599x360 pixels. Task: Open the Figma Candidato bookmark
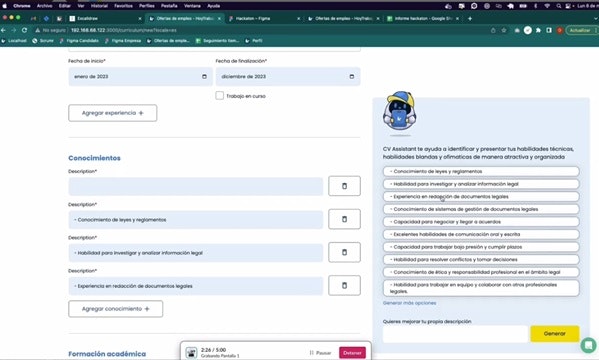79,41
